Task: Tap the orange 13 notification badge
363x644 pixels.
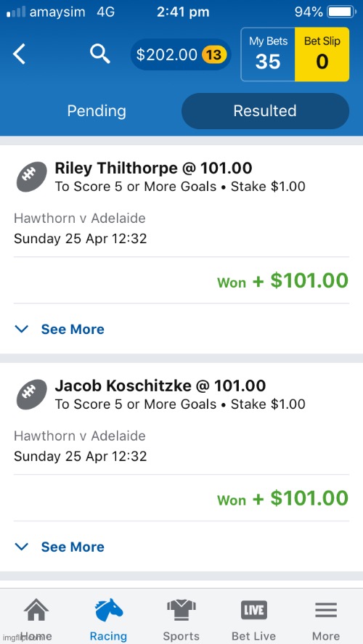Action: coord(213,54)
